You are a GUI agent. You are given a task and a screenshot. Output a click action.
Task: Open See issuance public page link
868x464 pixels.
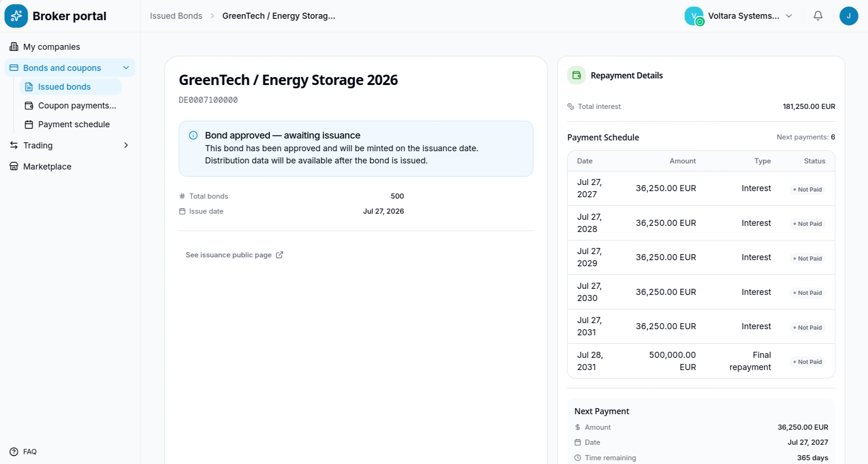point(234,255)
